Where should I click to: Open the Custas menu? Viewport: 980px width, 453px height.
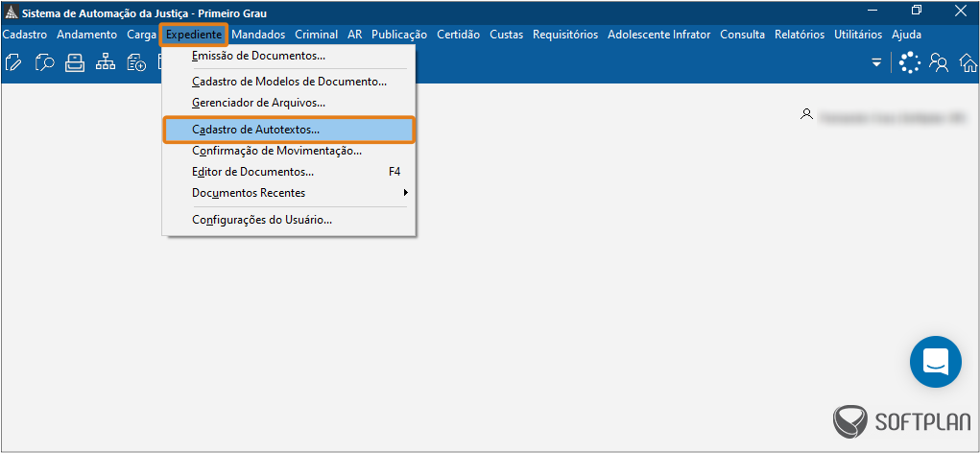506,35
